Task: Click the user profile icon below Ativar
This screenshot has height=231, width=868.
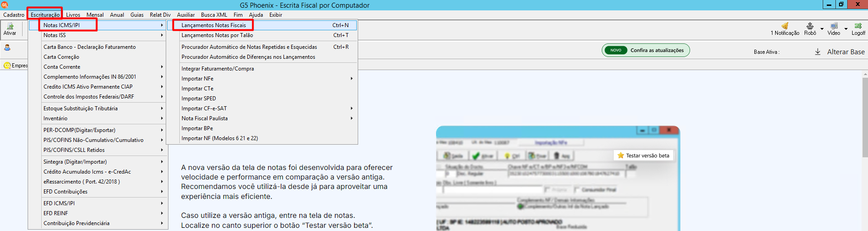Action: click(x=7, y=47)
